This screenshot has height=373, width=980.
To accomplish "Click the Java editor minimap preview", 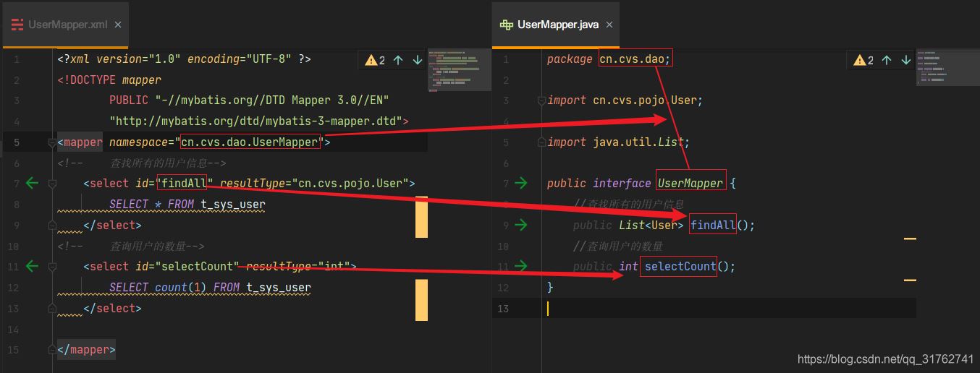I will (947, 67).
